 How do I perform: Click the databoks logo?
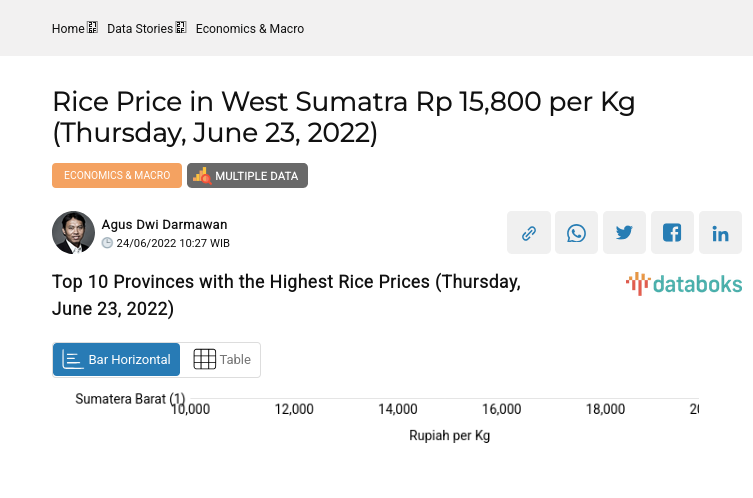(x=684, y=284)
